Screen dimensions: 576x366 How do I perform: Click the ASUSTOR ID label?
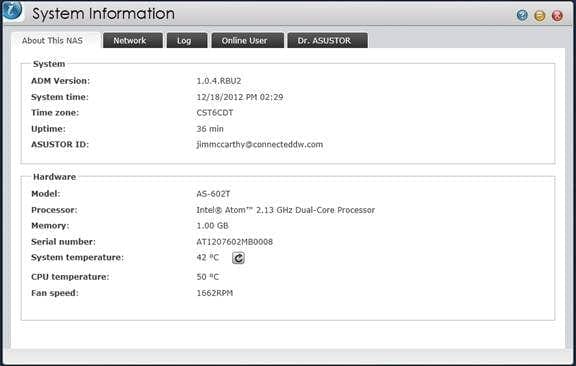[60, 144]
